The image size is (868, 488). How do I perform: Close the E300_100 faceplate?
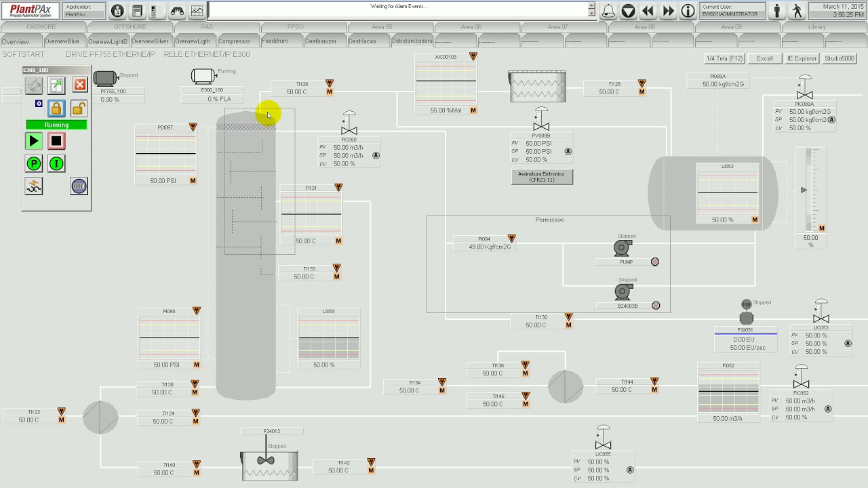tap(80, 85)
